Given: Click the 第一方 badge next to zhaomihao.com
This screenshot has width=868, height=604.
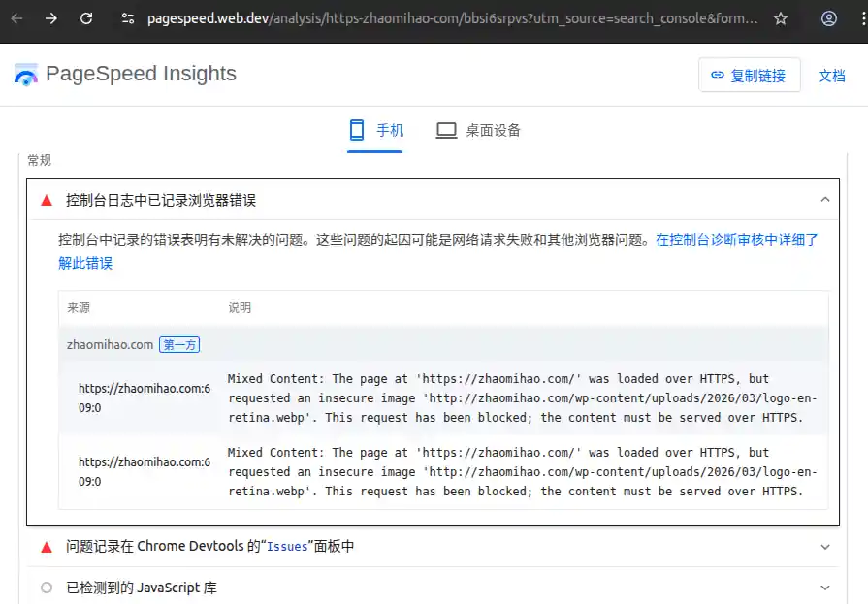Looking at the screenshot, I should point(179,344).
